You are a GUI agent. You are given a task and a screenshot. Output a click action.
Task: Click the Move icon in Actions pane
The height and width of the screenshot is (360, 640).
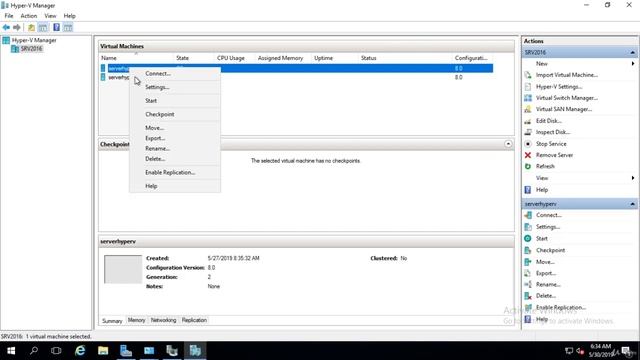click(528, 262)
